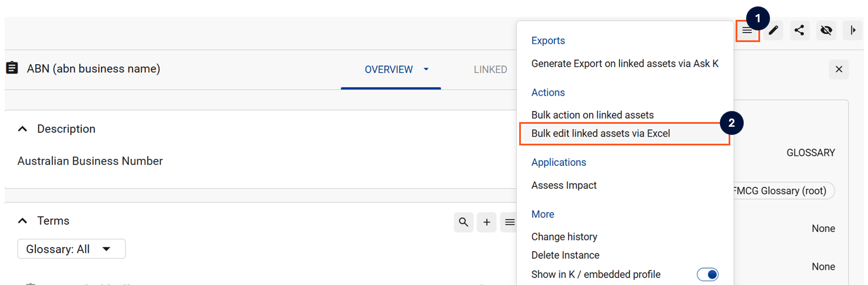Open the Terms section list menu icon
The height and width of the screenshot is (285, 868).
click(509, 222)
